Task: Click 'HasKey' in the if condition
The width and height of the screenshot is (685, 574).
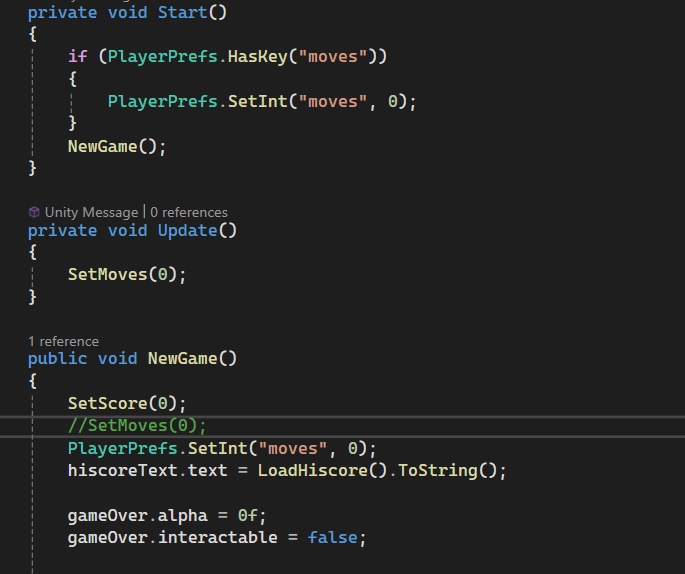Action: pyautogui.click(x=258, y=57)
